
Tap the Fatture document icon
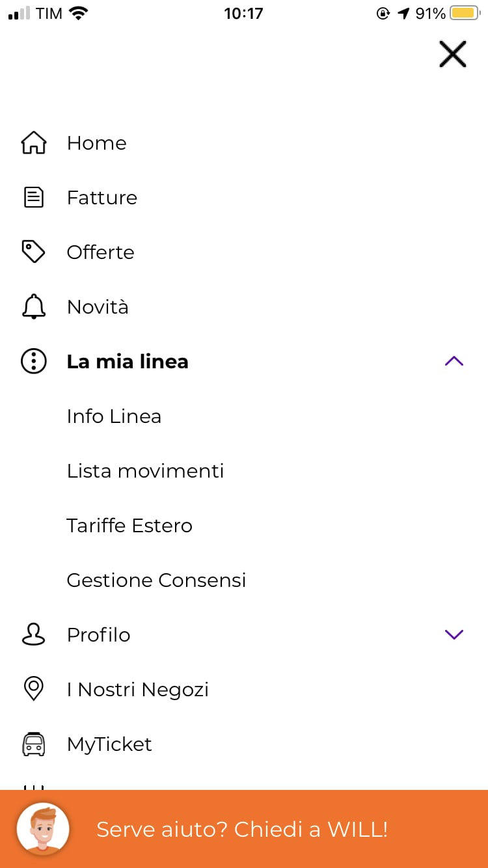pyautogui.click(x=34, y=198)
